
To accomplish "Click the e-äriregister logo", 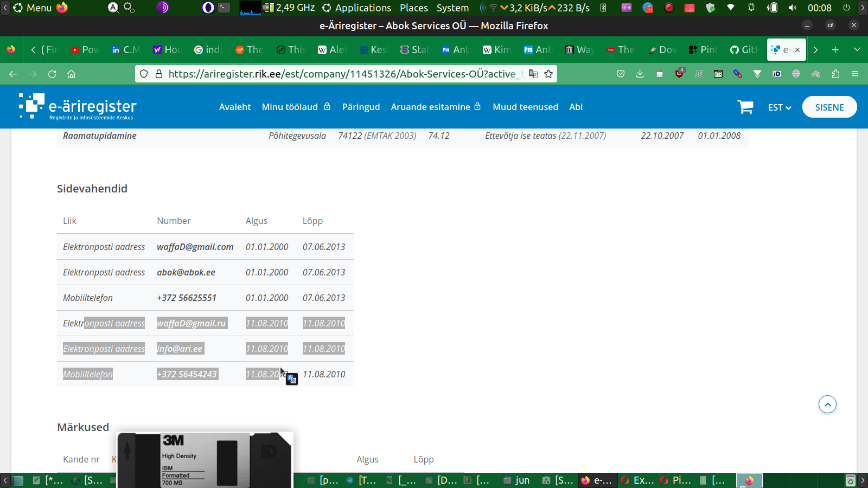I will coord(78,106).
